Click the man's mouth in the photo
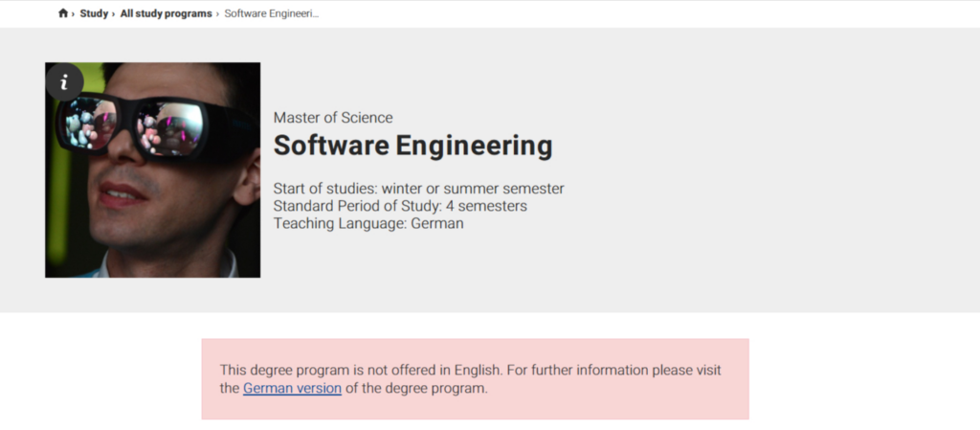Viewport: 980px width, 430px height. pos(122,194)
